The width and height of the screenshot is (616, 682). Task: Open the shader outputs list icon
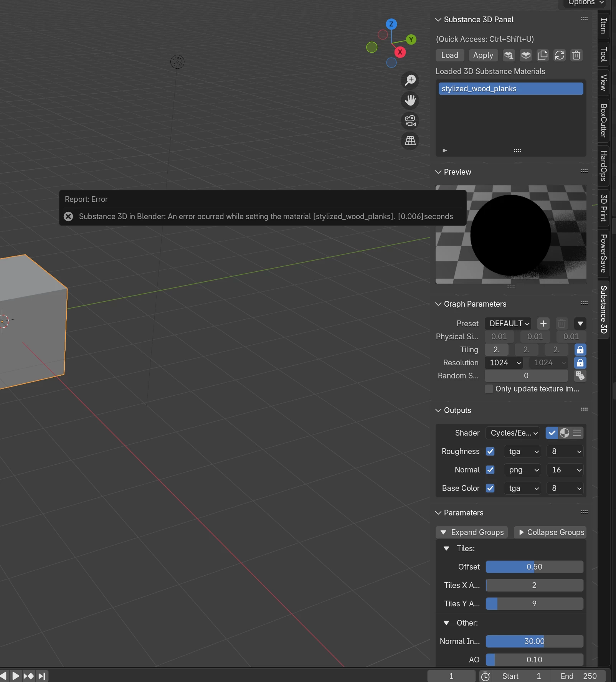coord(577,433)
